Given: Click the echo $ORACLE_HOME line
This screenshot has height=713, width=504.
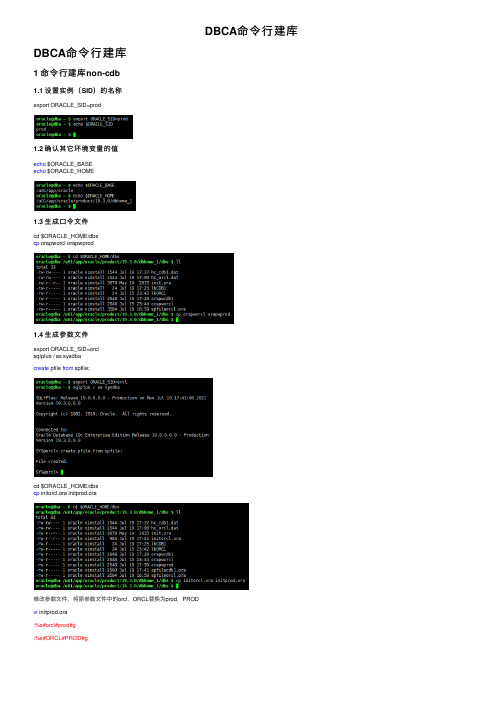Looking at the screenshot, I should tap(64, 171).
